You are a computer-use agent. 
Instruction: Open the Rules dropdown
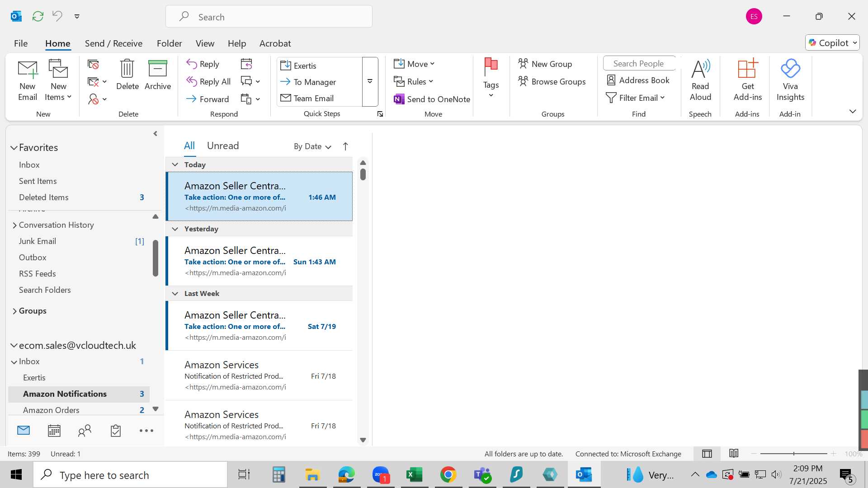tap(414, 82)
